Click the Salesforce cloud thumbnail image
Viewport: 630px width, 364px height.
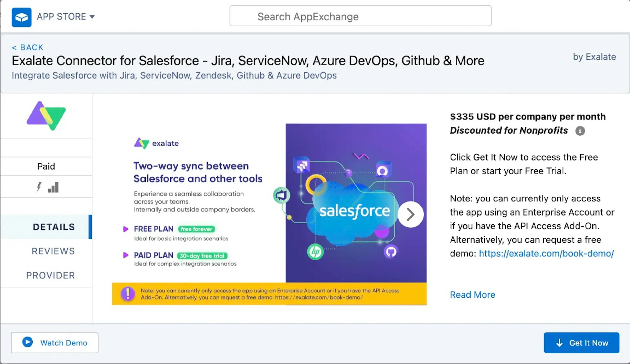click(351, 212)
